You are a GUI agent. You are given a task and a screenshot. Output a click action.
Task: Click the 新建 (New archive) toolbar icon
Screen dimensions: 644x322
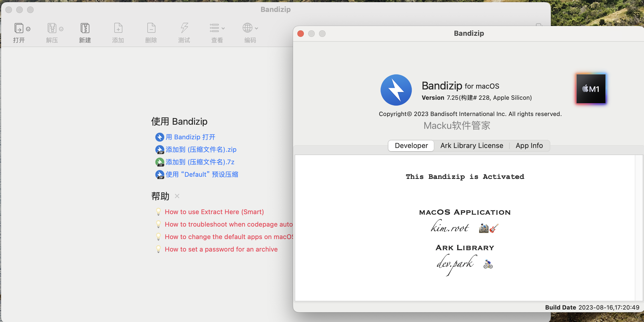point(85,28)
